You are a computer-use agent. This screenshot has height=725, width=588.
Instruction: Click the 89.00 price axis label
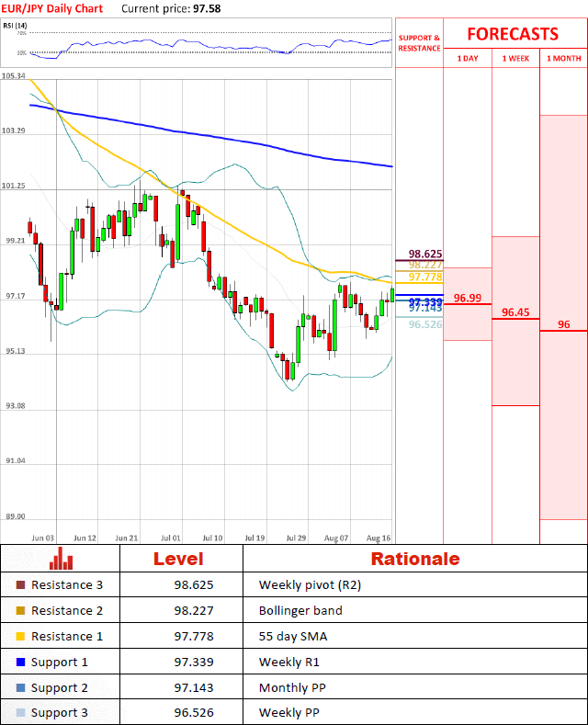tap(16, 516)
